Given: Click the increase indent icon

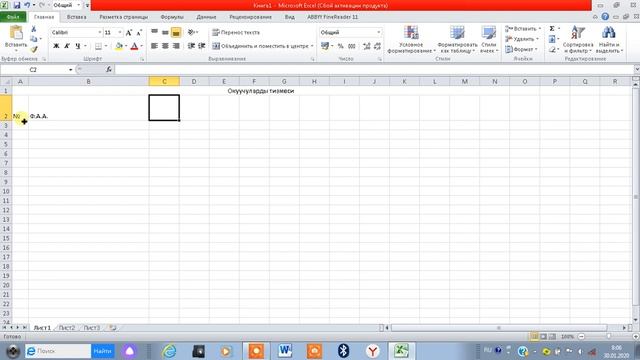Looking at the screenshot, I should 202,46.
